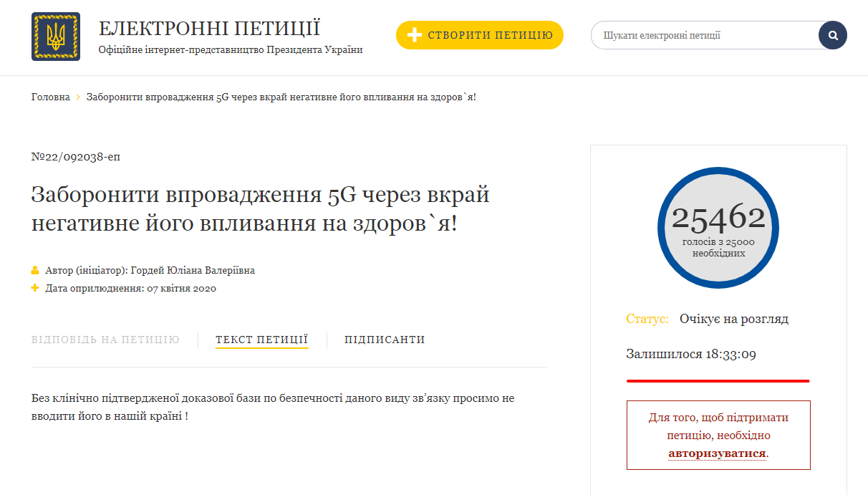Click the 25462 vote counter circle
868x495 pixels.
click(x=718, y=228)
